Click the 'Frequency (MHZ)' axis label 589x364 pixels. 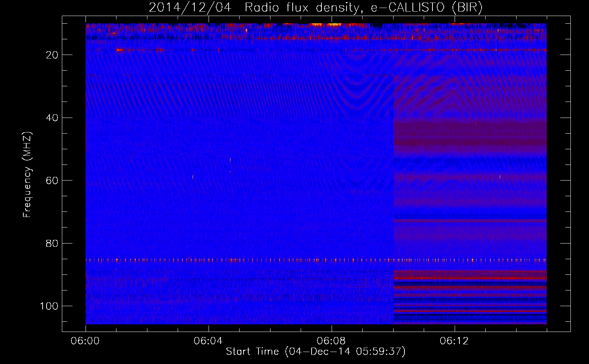pyautogui.click(x=27, y=175)
